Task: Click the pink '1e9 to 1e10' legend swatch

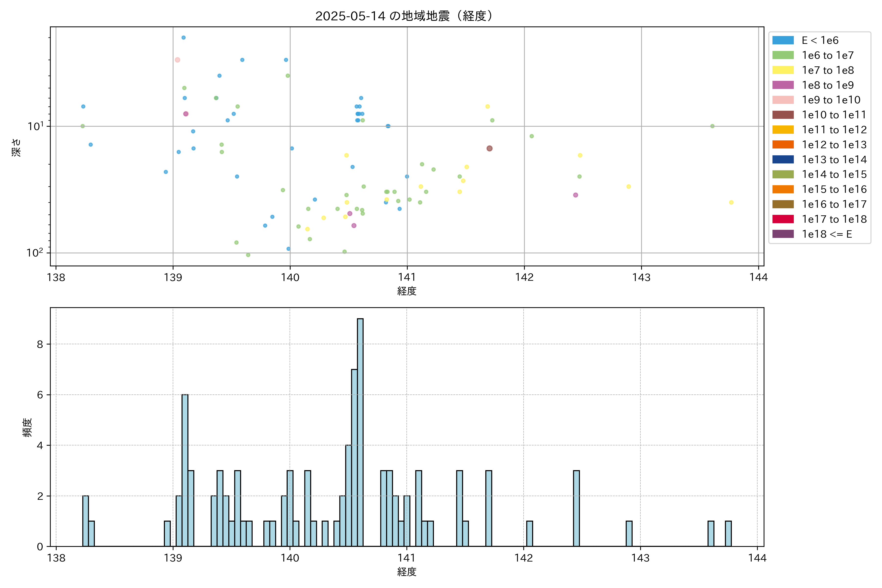Action: tap(783, 100)
